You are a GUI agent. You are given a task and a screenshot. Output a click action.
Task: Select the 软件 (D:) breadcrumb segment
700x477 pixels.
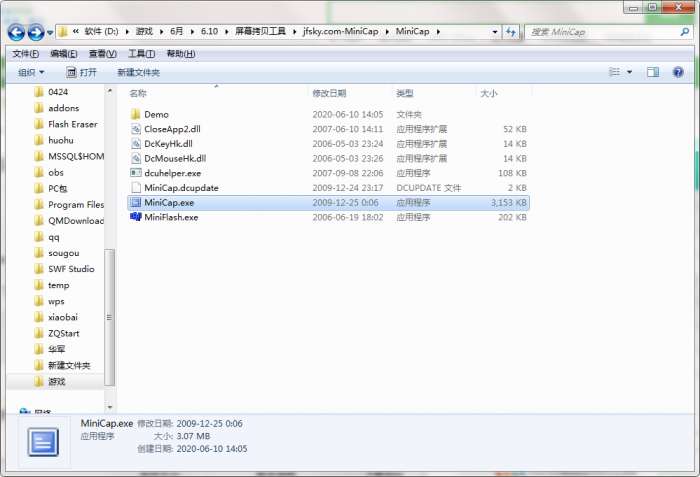coord(101,31)
